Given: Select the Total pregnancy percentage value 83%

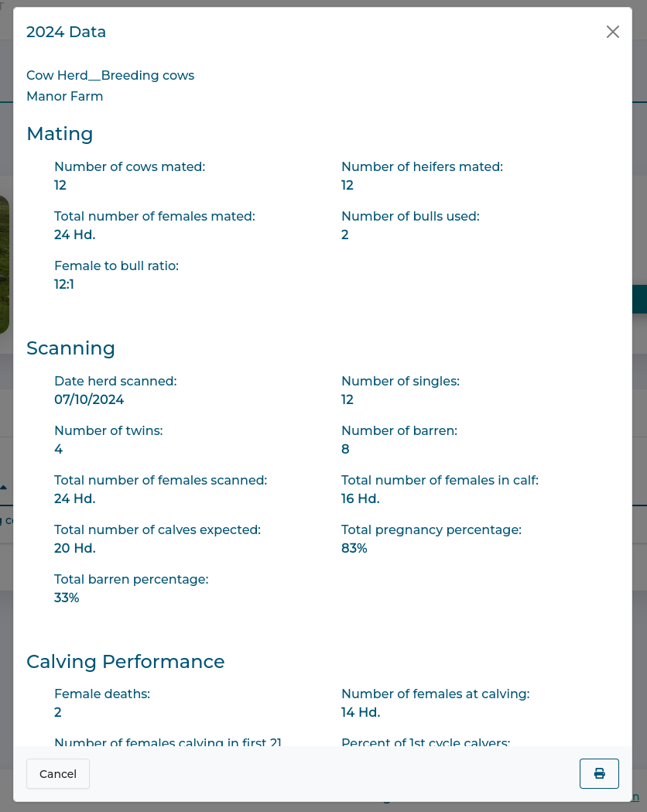Looking at the screenshot, I should pos(354,548).
